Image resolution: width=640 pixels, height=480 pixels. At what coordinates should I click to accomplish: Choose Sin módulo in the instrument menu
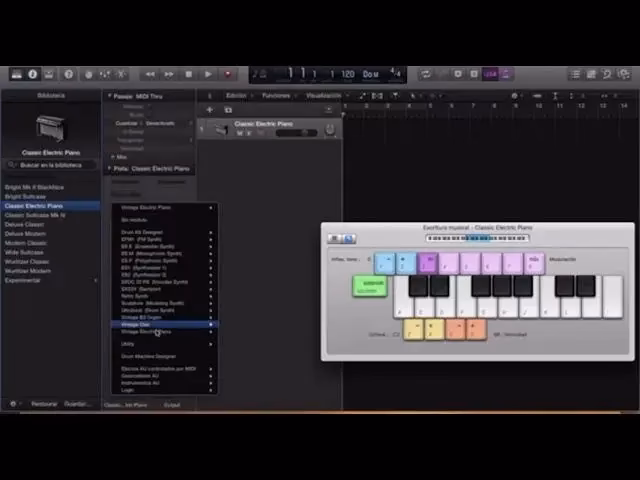click(x=164, y=220)
